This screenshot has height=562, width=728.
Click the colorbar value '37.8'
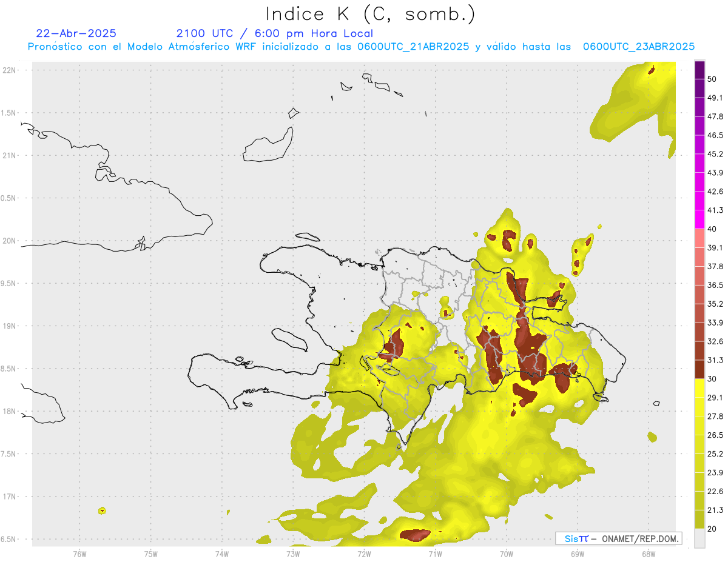715,266
